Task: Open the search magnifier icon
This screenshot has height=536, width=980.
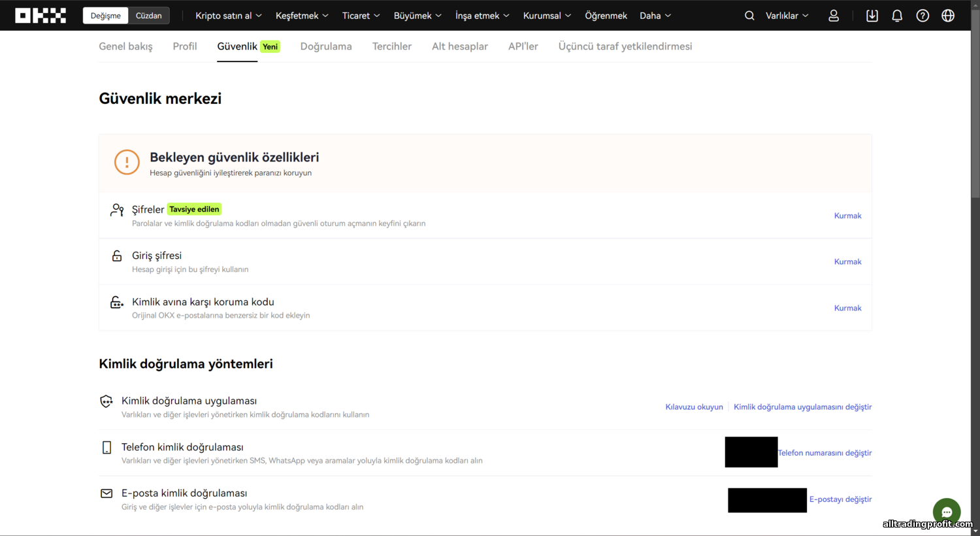Action: pos(749,16)
